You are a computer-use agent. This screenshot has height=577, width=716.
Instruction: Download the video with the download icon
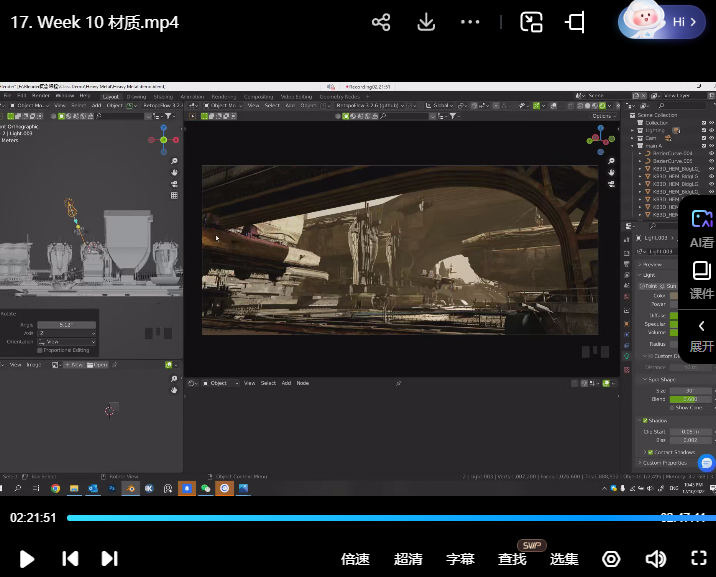pyautogui.click(x=426, y=22)
